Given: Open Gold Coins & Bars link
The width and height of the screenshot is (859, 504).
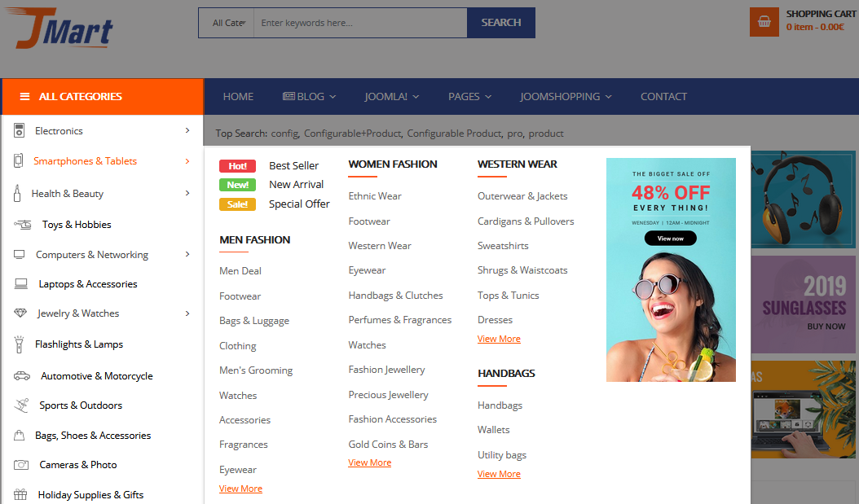Looking at the screenshot, I should (388, 445).
